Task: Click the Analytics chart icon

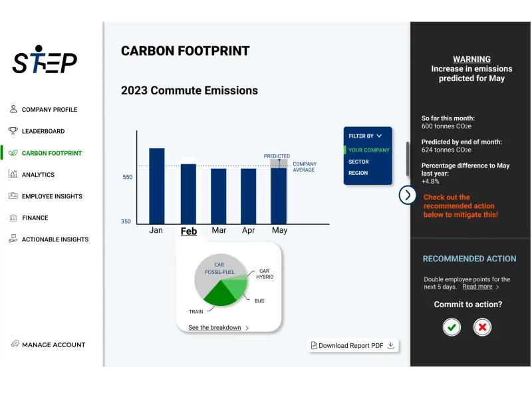Action: 13,174
